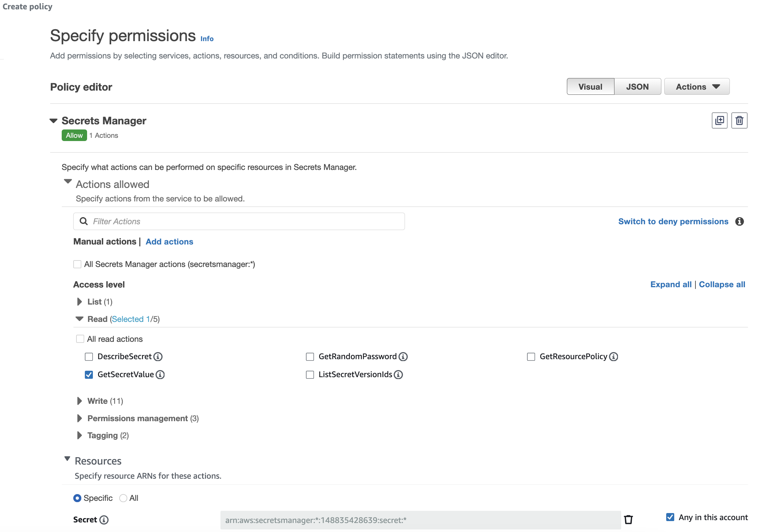Open info icon for GetRandomPassword
This screenshot has width=761, height=532.
pyautogui.click(x=403, y=356)
